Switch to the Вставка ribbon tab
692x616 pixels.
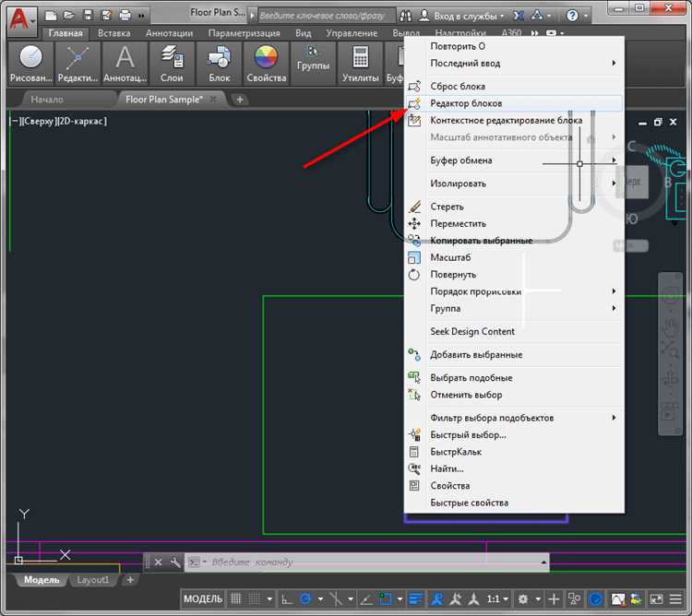pyautogui.click(x=113, y=33)
